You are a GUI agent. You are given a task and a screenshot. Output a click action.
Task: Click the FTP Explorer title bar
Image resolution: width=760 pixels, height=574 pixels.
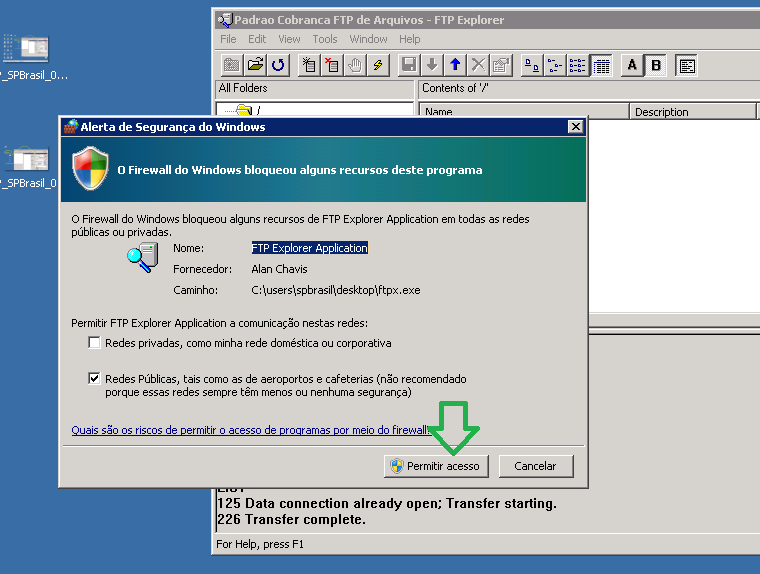487,20
